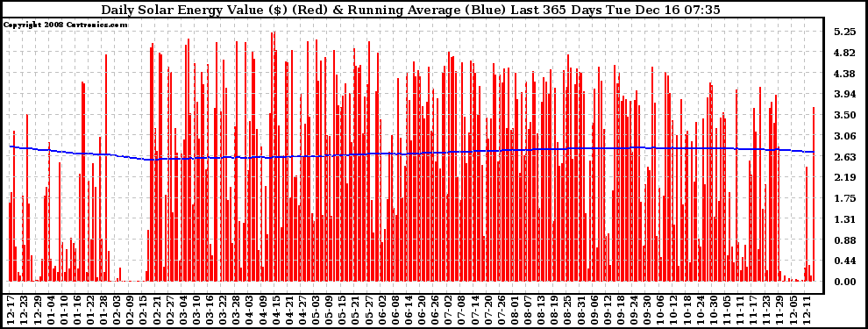
Task: Select the 4.38 y-axis value
Action: [844, 74]
